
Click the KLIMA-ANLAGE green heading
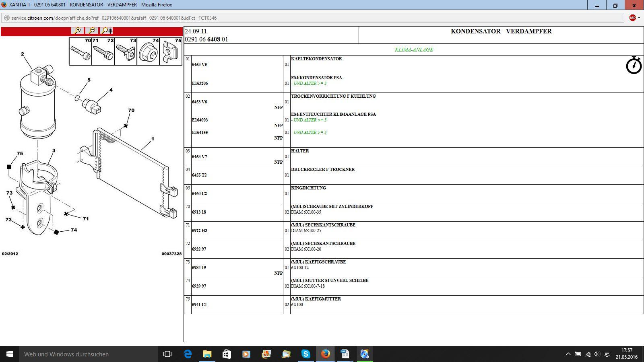[414, 49]
